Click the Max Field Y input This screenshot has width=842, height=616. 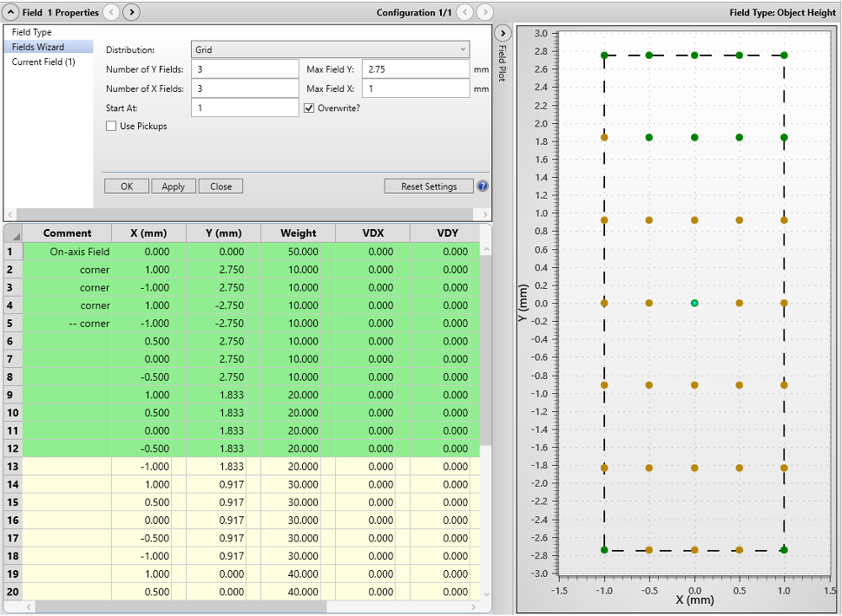click(415, 69)
